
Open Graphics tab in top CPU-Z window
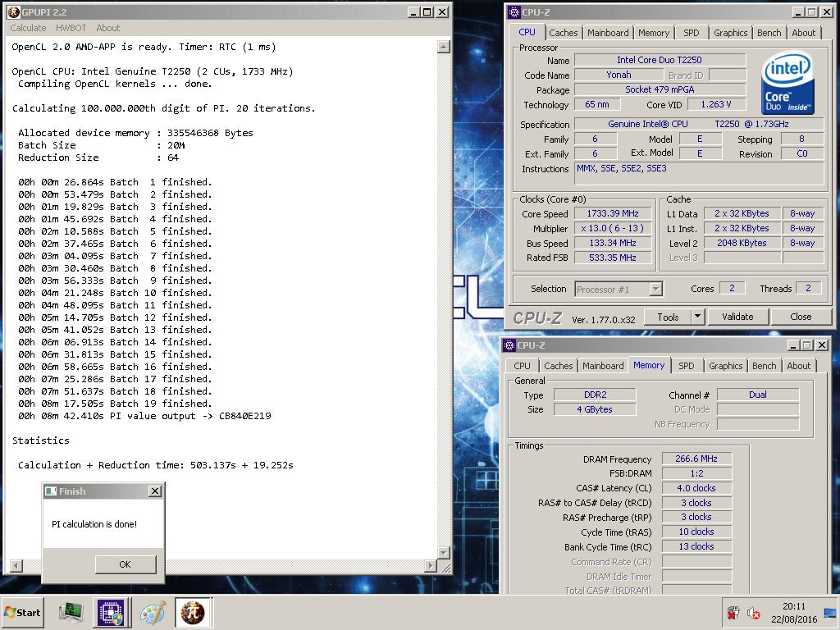click(730, 33)
